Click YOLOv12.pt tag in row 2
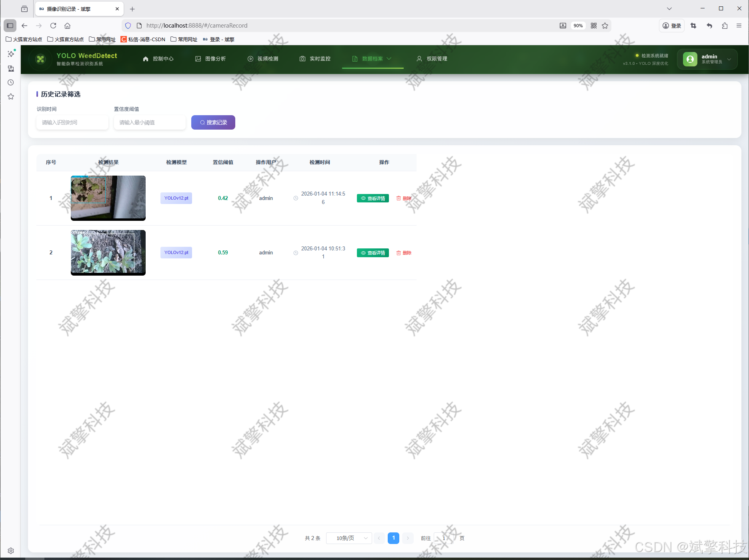Screen dimensions: 749x560 click(x=176, y=252)
